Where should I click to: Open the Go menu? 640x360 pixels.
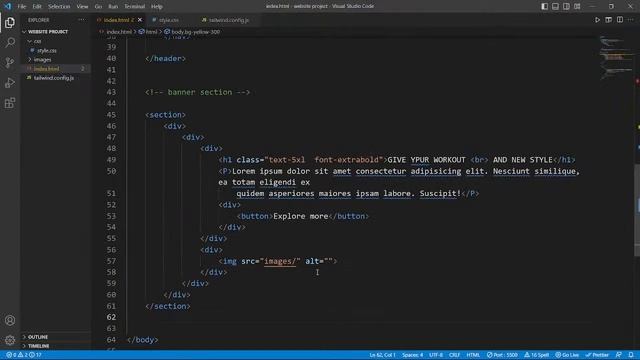[x=98, y=6]
